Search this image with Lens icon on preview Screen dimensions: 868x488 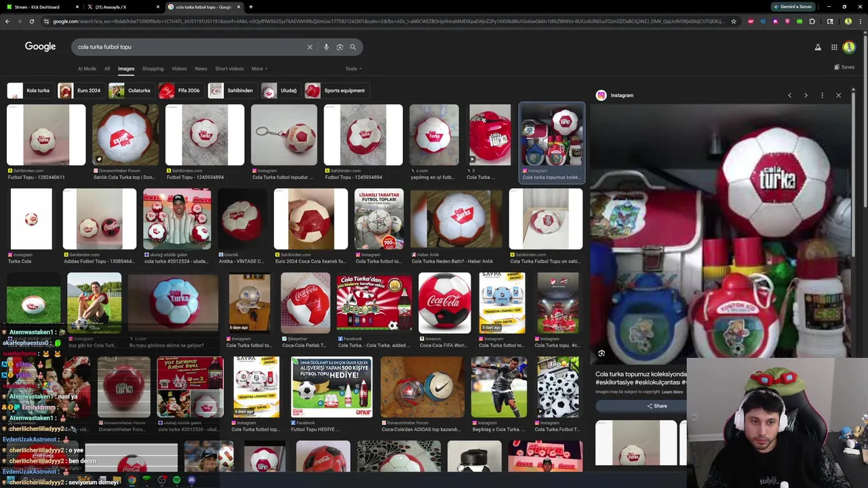tap(601, 353)
